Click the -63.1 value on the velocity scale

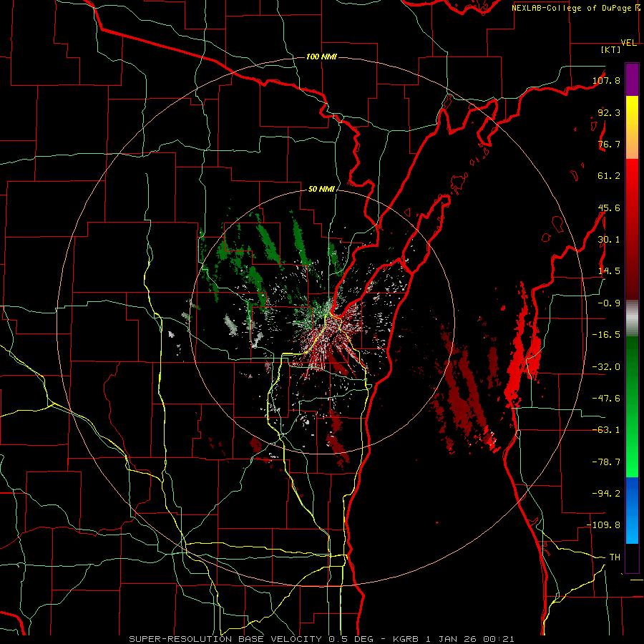(x=607, y=430)
